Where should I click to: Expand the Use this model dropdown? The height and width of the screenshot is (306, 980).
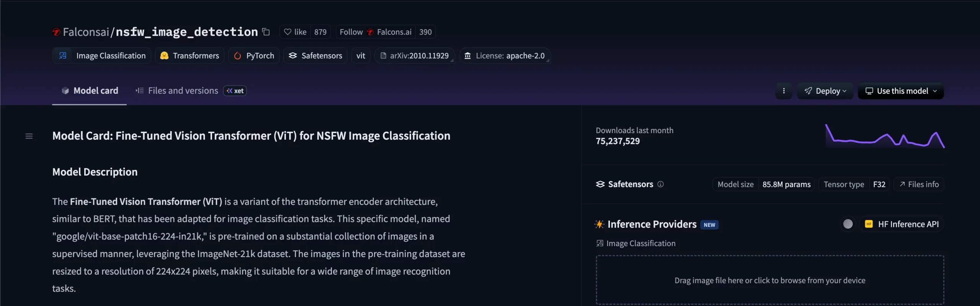click(901, 91)
